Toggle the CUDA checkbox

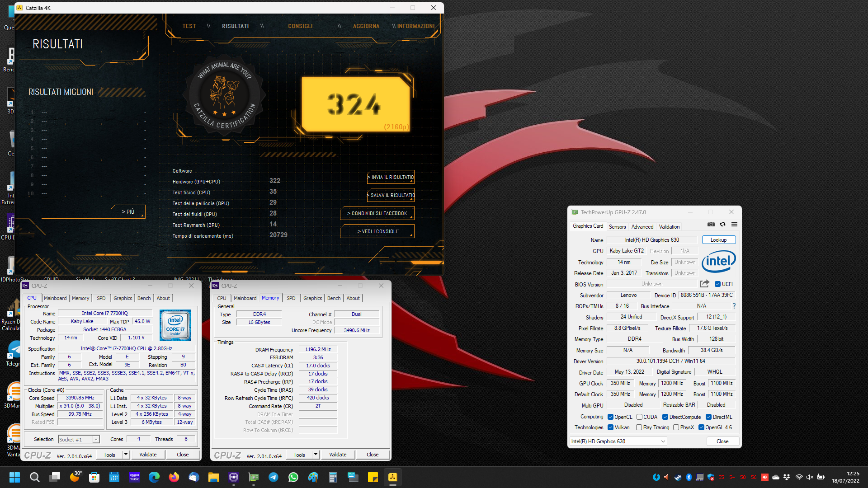click(639, 417)
